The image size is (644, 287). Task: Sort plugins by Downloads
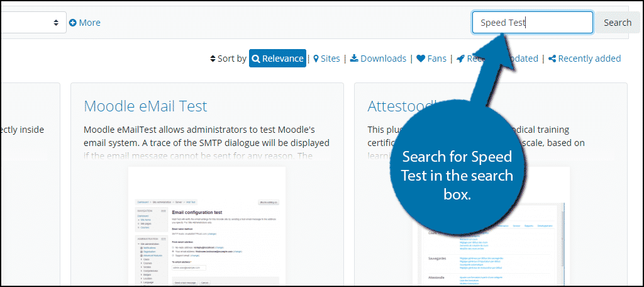pyautogui.click(x=378, y=59)
